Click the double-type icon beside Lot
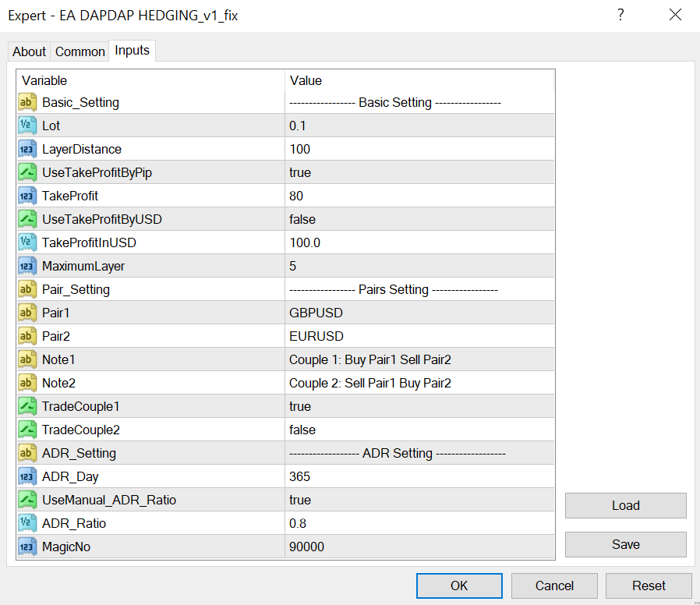Viewport: 700px width, 605px height. pos(27,126)
